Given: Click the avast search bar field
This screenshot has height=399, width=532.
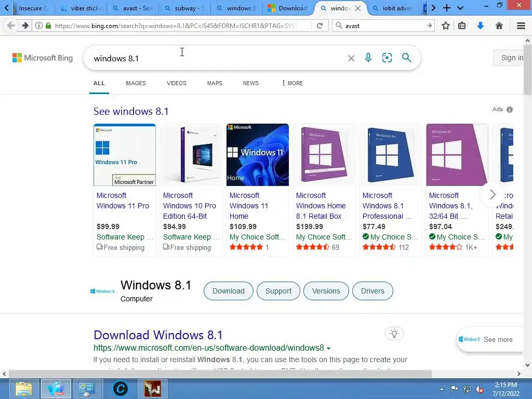Looking at the screenshot, I should (x=384, y=25).
